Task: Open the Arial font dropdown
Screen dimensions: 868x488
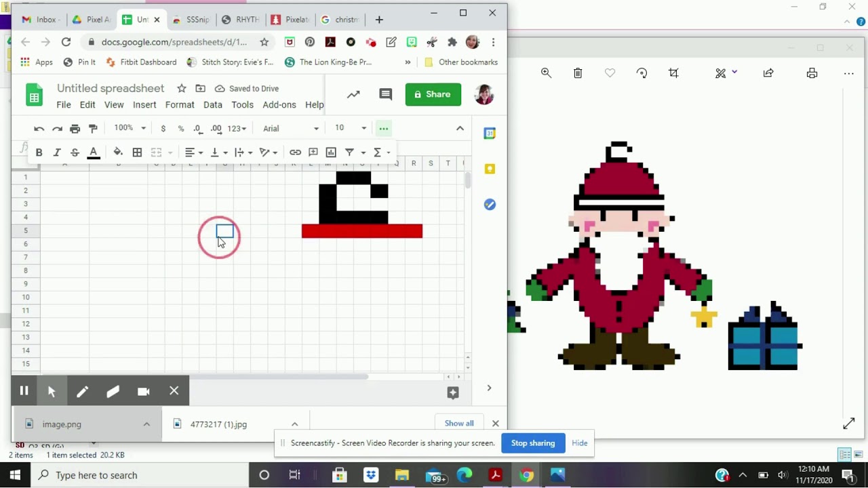Action: pyautogui.click(x=290, y=128)
